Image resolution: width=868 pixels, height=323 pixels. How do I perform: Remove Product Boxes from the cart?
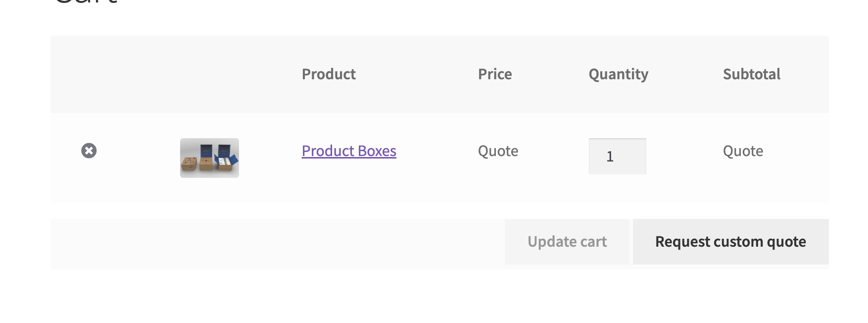tap(89, 151)
